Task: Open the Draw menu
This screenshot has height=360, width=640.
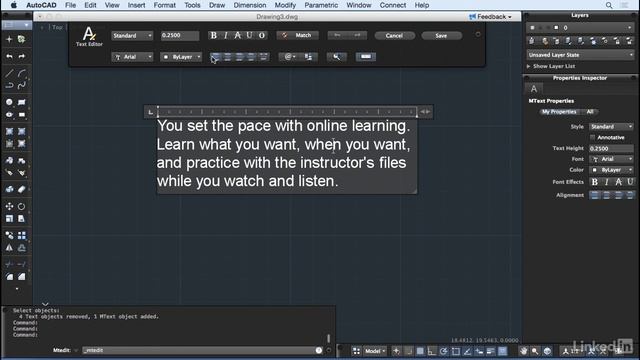Action: [217, 5]
